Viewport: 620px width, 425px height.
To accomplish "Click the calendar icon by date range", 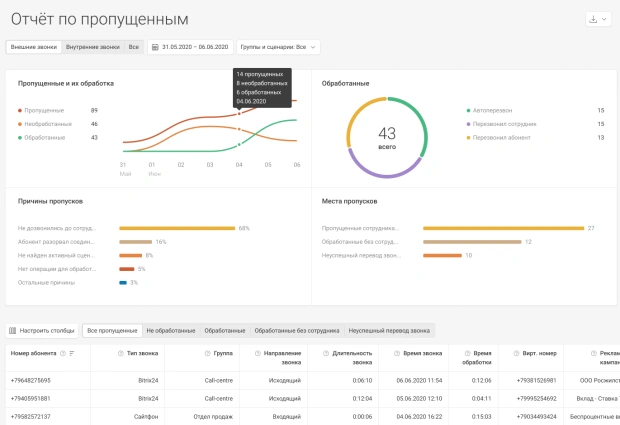I will 155,47.
